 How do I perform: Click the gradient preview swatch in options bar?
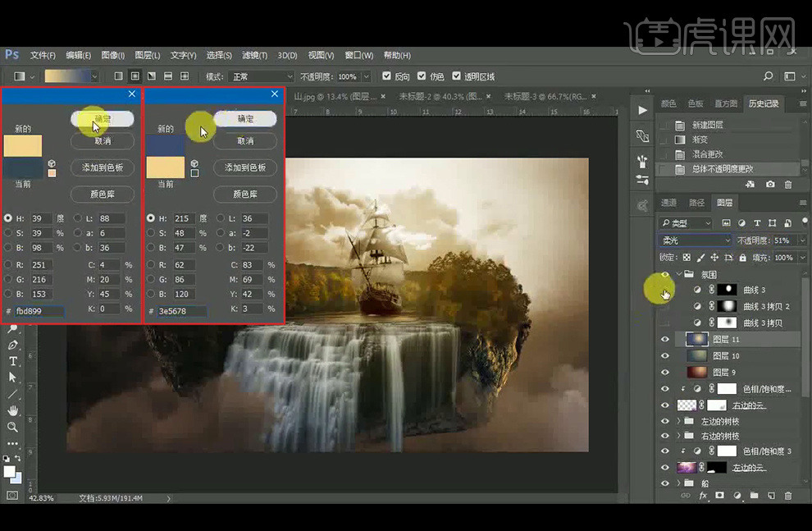point(67,76)
